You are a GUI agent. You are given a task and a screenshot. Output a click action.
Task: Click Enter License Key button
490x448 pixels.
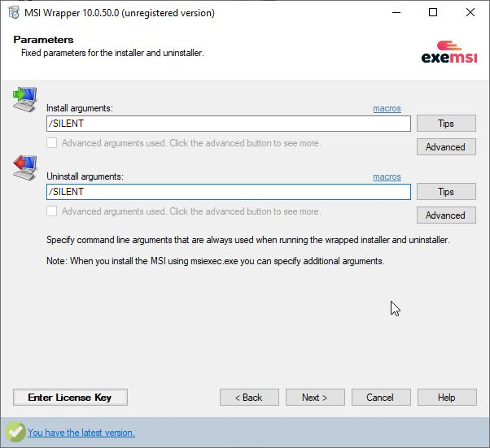[x=70, y=397]
